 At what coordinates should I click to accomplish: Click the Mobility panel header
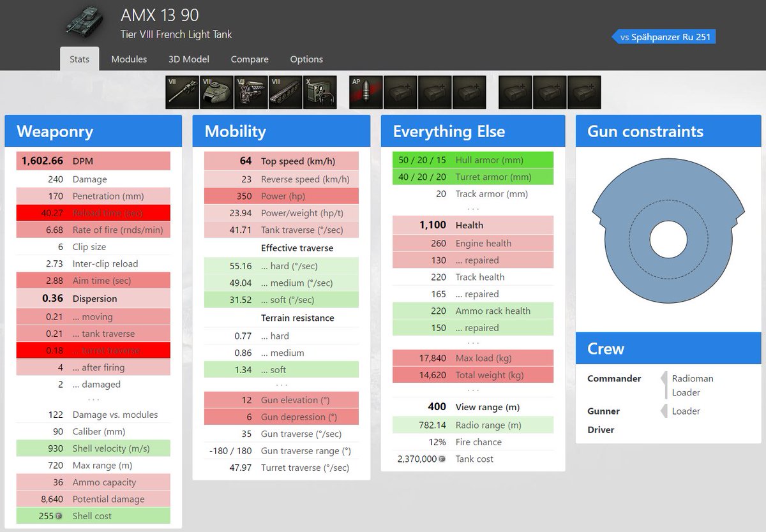coord(282,131)
